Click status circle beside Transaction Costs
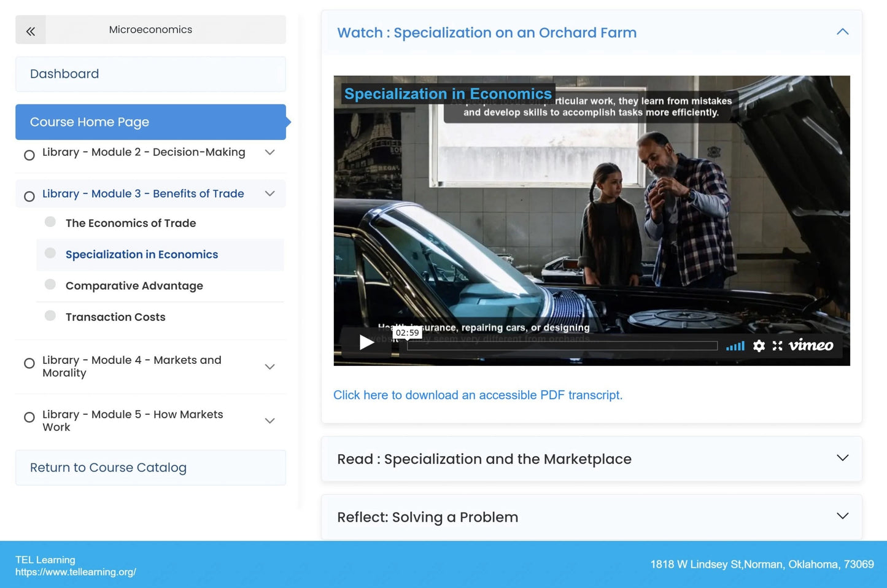Screen dimensions: 887x588 50,316
